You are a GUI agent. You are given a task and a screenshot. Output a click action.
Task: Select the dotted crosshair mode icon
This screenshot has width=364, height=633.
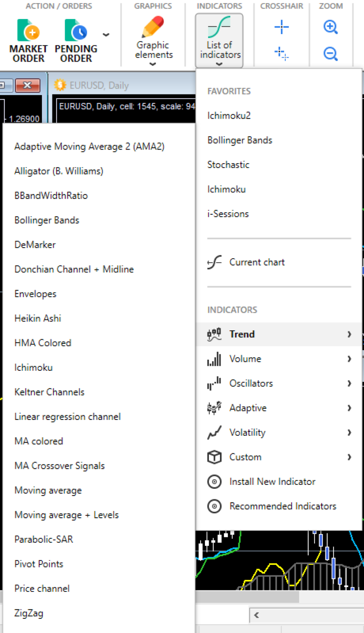(281, 53)
